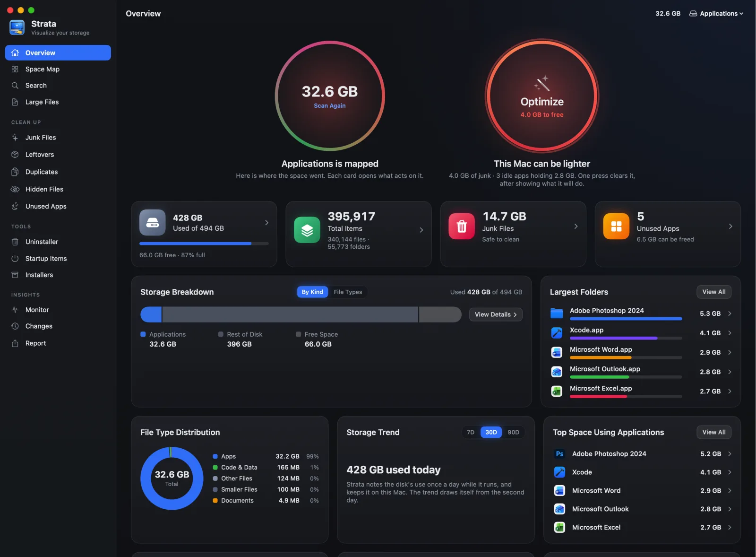Open the Space Map sidebar icon
This screenshot has width=756, height=557.
pos(15,69)
